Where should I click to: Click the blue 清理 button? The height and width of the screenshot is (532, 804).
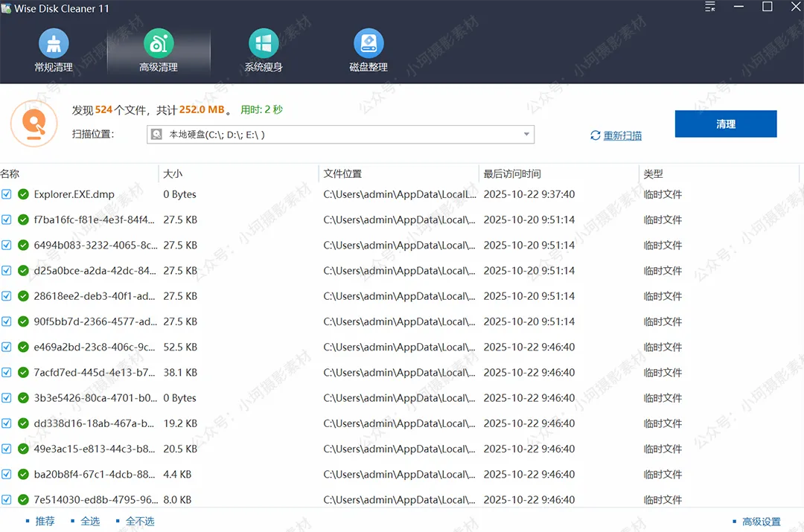pyautogui.click(x=726, y=124)
